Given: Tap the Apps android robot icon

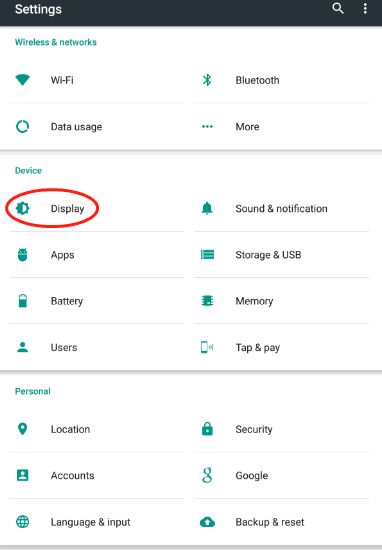Looking at the screenshot, I should [22, 255].
